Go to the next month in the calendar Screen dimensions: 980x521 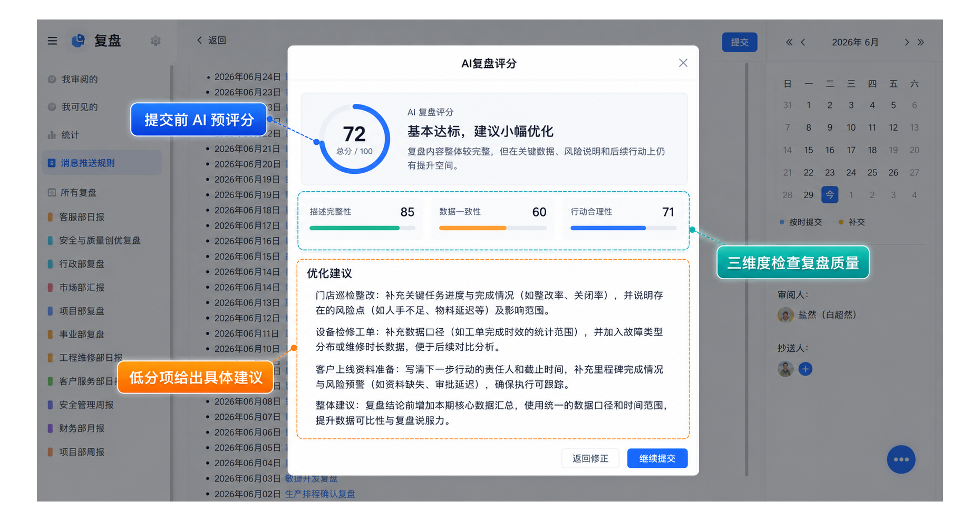coord(907,42)
